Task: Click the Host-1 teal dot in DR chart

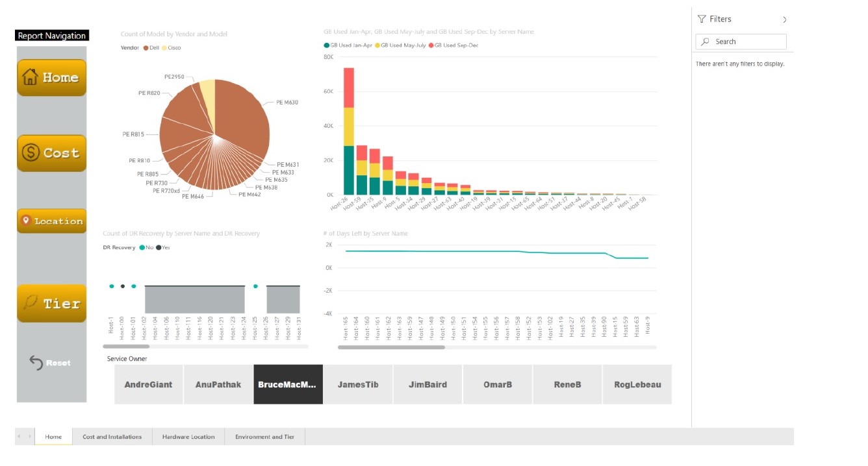Action: [112, 286]
